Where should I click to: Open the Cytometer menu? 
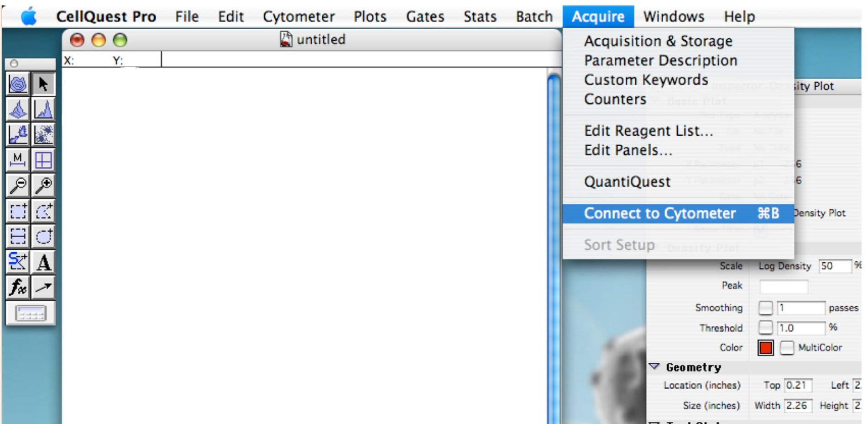coord(298,16)
